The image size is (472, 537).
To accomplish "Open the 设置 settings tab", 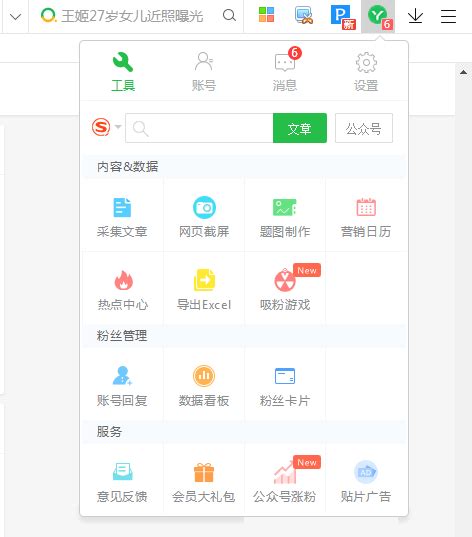I will pyautogui.click(x=366, y=72).
